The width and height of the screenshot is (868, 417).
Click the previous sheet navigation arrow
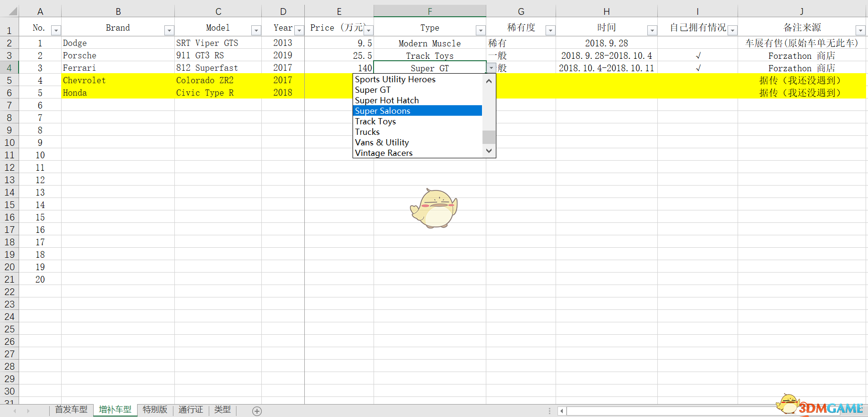(15, 411)
